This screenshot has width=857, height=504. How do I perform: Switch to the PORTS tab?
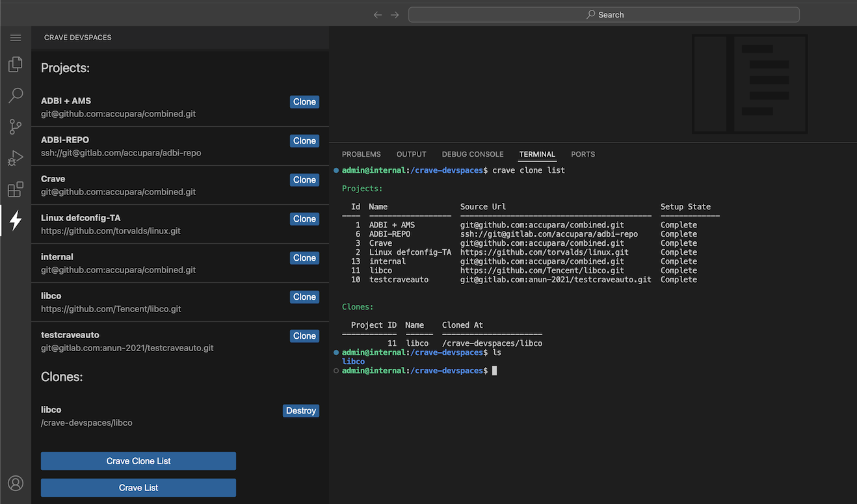tap(583, 154)
